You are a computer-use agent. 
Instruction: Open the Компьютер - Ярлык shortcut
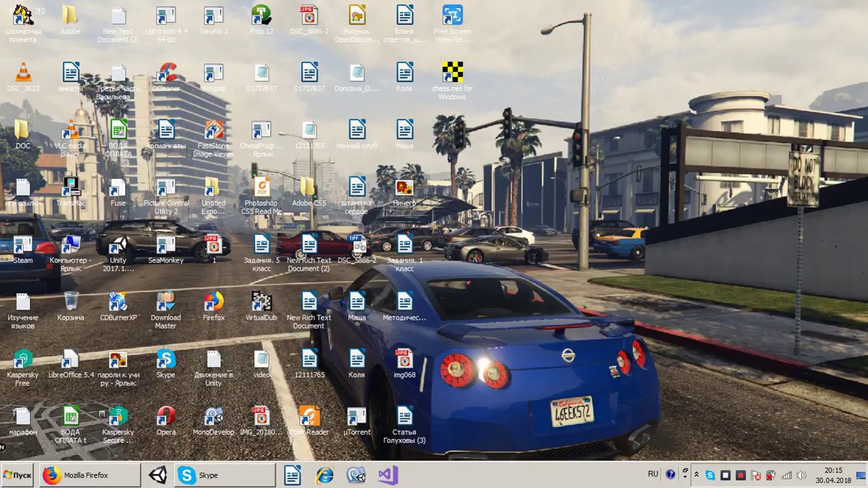point(71,252)
